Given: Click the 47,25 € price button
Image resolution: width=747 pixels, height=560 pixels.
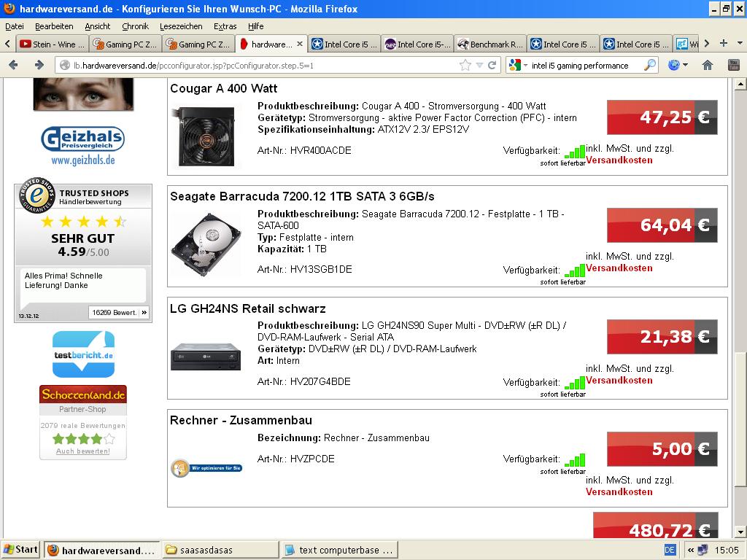Looking at the screenshot, I should [x=662, y=117].
